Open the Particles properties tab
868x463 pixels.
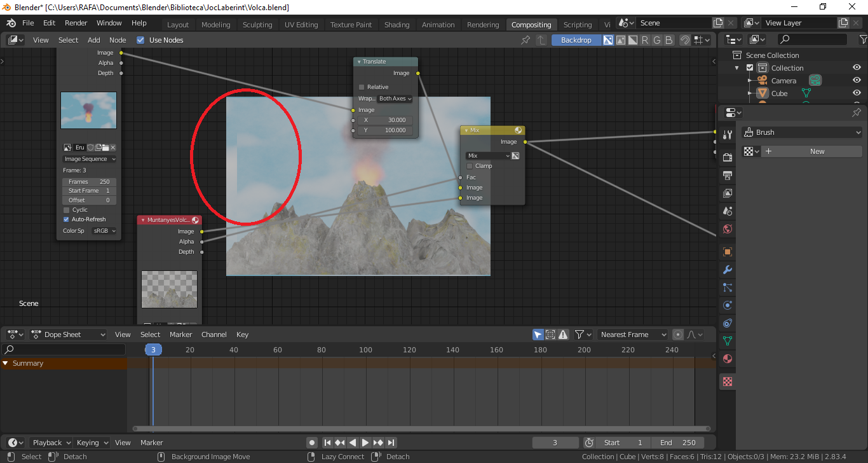click(728, 287)
